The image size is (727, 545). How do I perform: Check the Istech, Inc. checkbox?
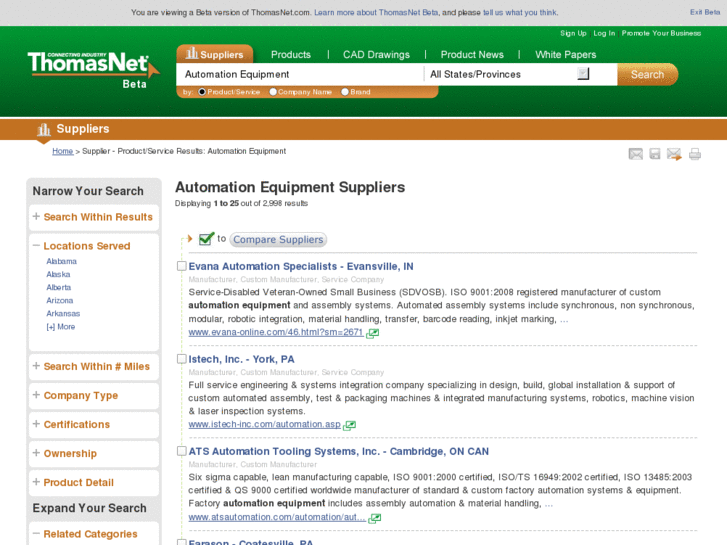(x=182, y=359)
